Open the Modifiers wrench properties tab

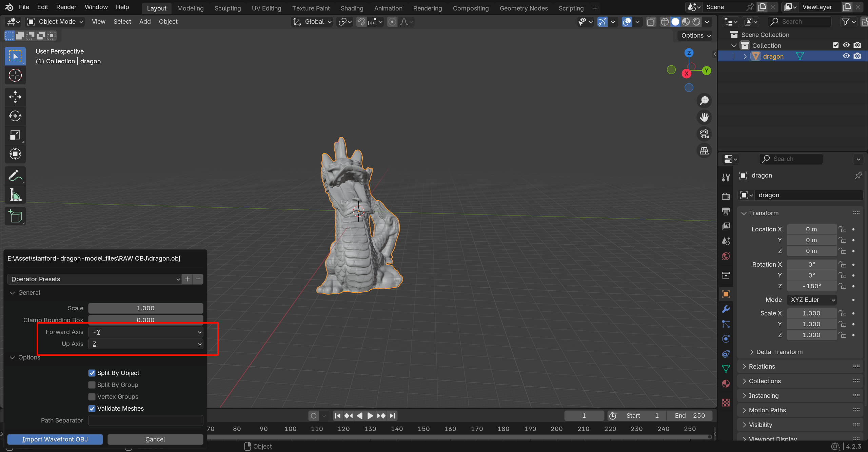pyautogui.click(x=726, y=309)
